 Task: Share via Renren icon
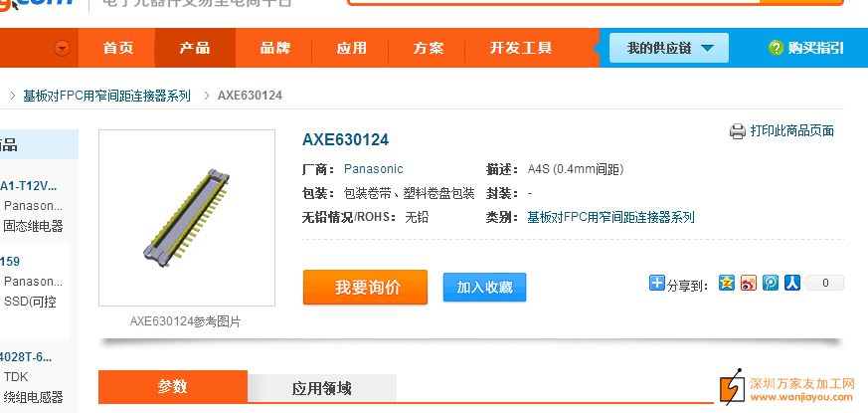coord(791,284)
